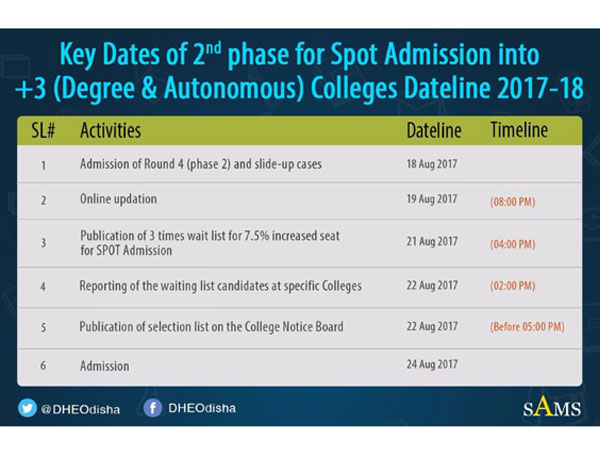600x450 pixels.
Task: Select the Dateline column header
Action: 434,131
